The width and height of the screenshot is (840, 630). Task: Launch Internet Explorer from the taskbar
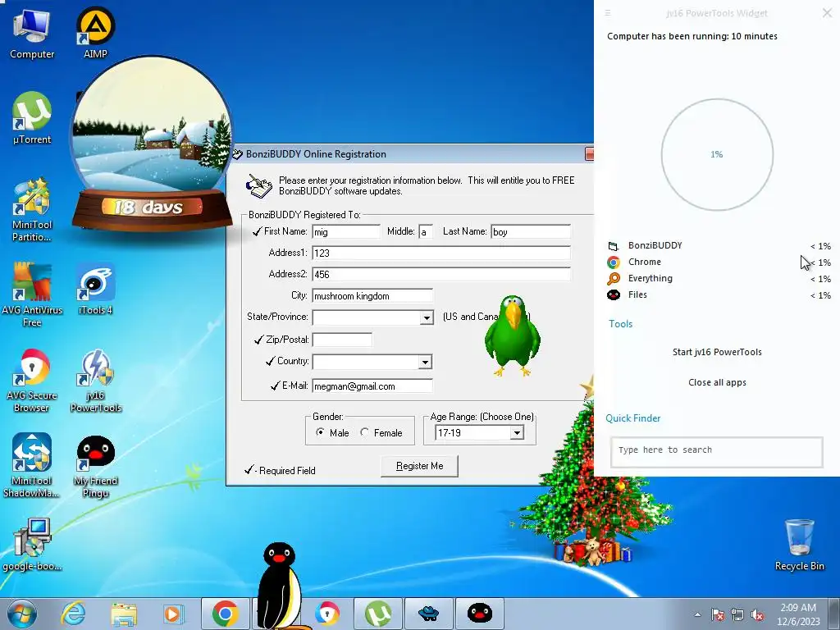click(73, 614)
